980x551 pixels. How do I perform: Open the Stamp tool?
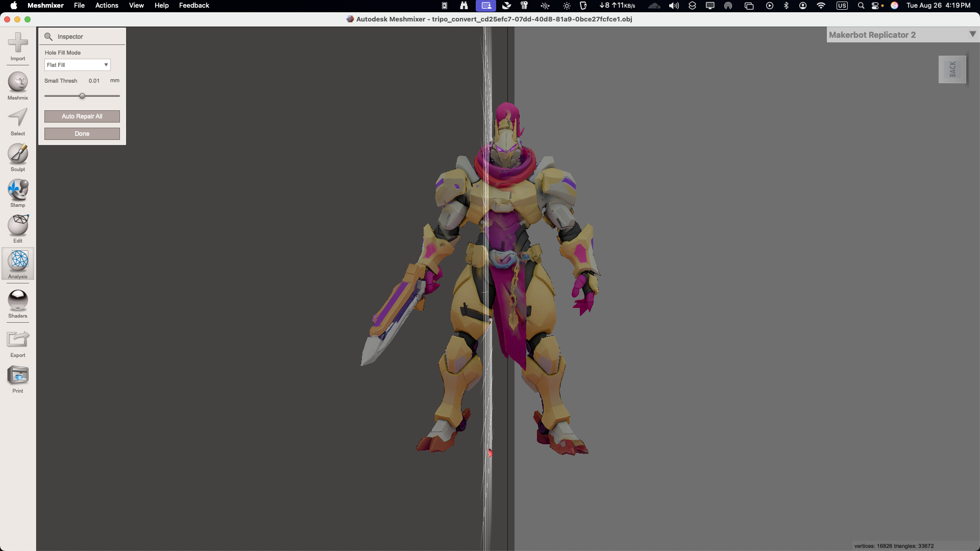[x=18, y=193]
